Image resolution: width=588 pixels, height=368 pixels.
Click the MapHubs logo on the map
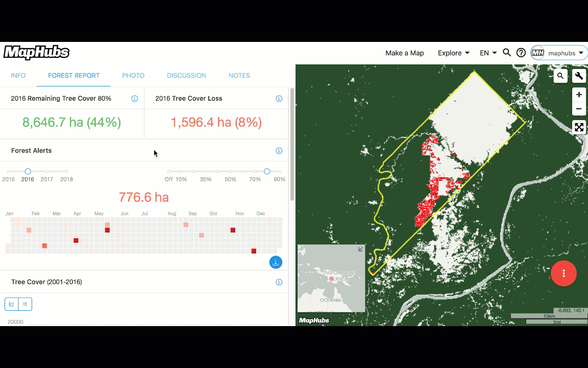[314, 320]
